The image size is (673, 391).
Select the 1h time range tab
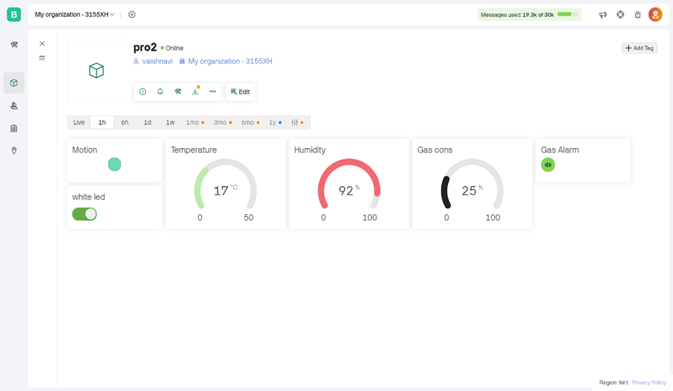tap(102, 122)
